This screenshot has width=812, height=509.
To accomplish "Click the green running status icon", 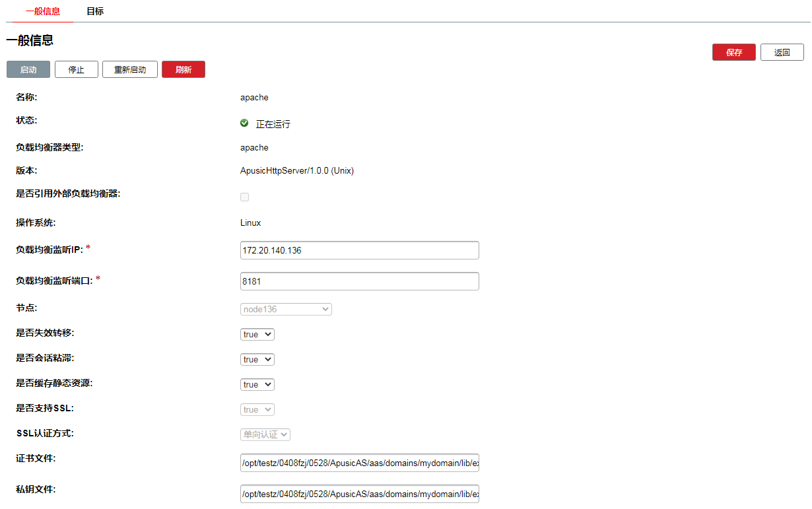I will click(x=244, y=123).
